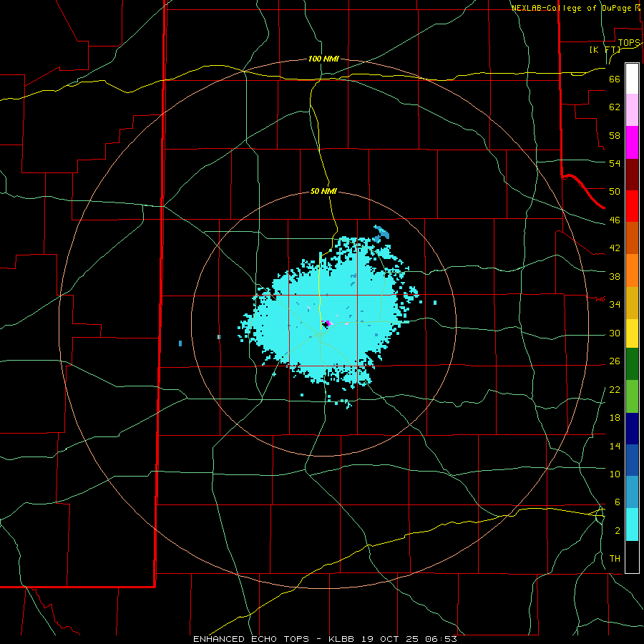Click the '100 NMI' range ring label
This screenshot has width=644, height=644.
pyautogui.click(x=323, y=59)
